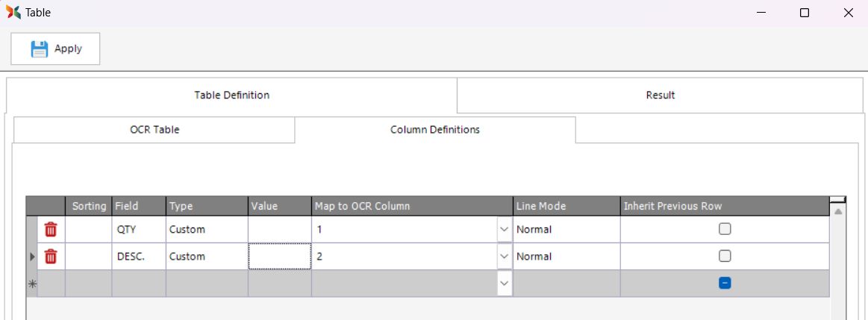Click the app logo in title bar
868x320 pixels.
(x=13, y=13)
